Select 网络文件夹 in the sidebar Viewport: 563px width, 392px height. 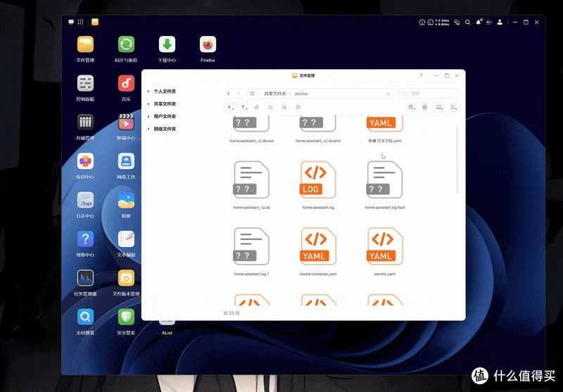coord(165,129)
